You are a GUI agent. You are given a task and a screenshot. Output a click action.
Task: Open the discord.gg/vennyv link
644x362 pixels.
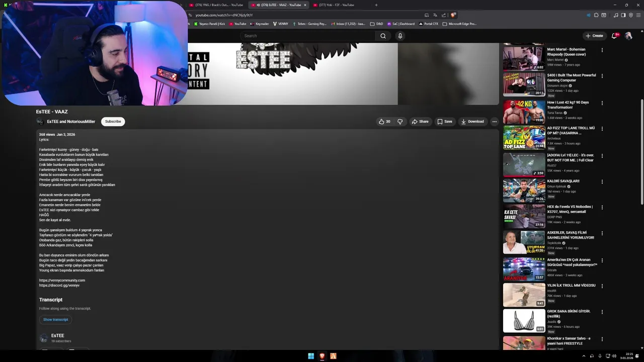(59, 285)
